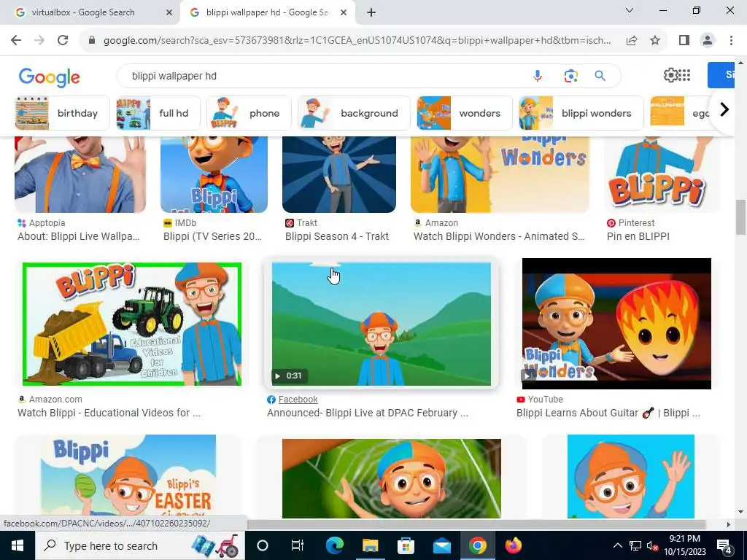The width and height of the screenshot is (747, 560).
Task: Open Google quick settings gear
Action: tap(670, 75)
